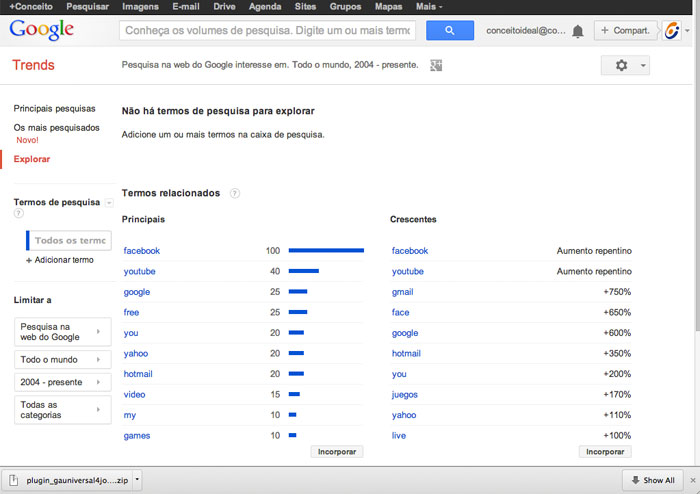Go to Imagens in the top bar
The image size is (700, 494).
tap(140, 7)
